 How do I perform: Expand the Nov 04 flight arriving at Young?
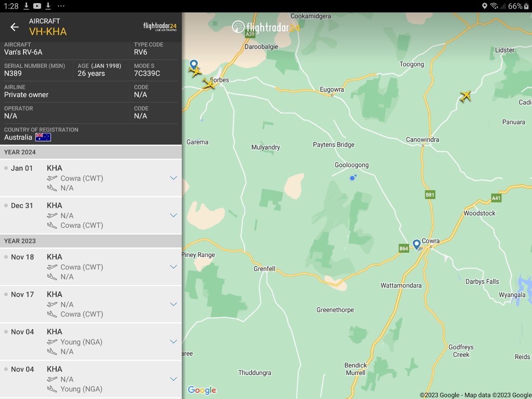pyautogui.click(x=173, y=379)
